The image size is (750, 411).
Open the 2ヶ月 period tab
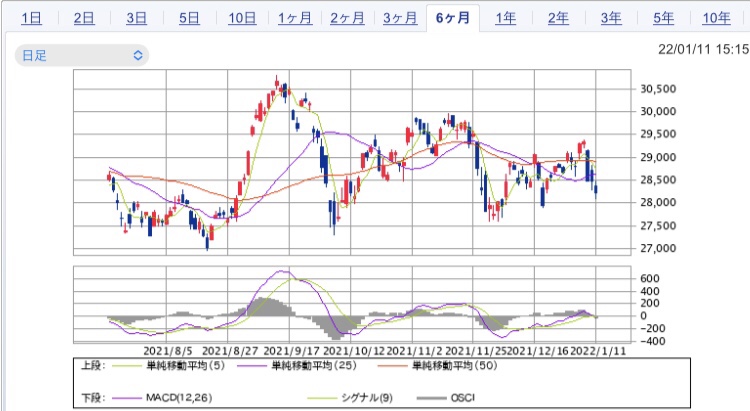(346, 18)
